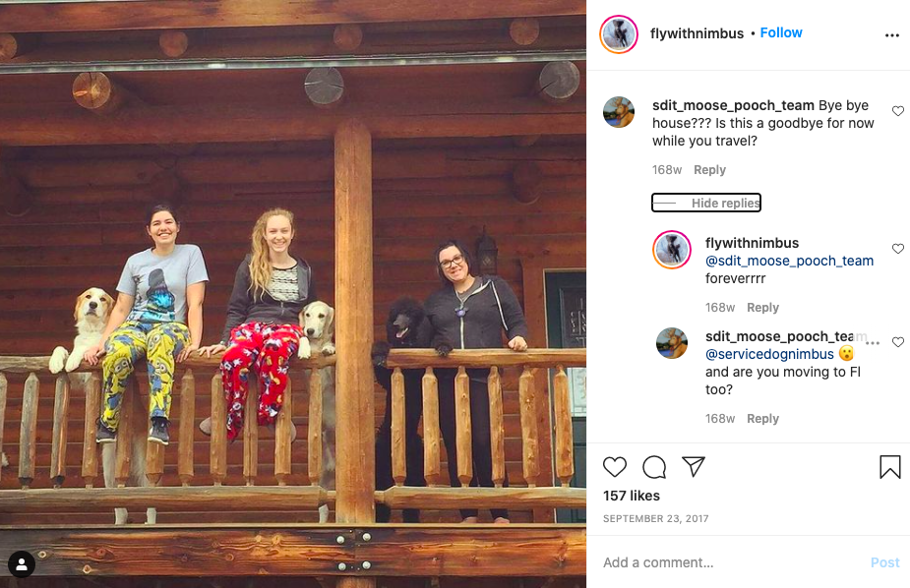View the 157 likes list
This screenshot has width=910, height=588.
632,496
